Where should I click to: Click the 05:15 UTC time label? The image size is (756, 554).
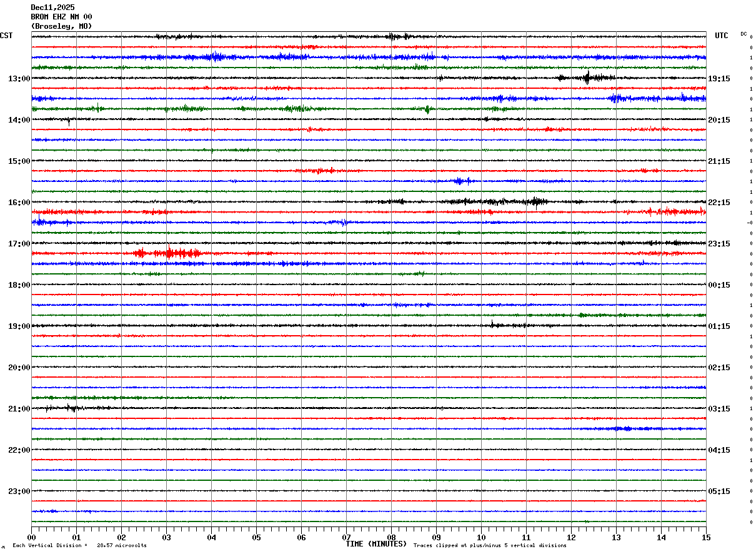click(719, 491)
